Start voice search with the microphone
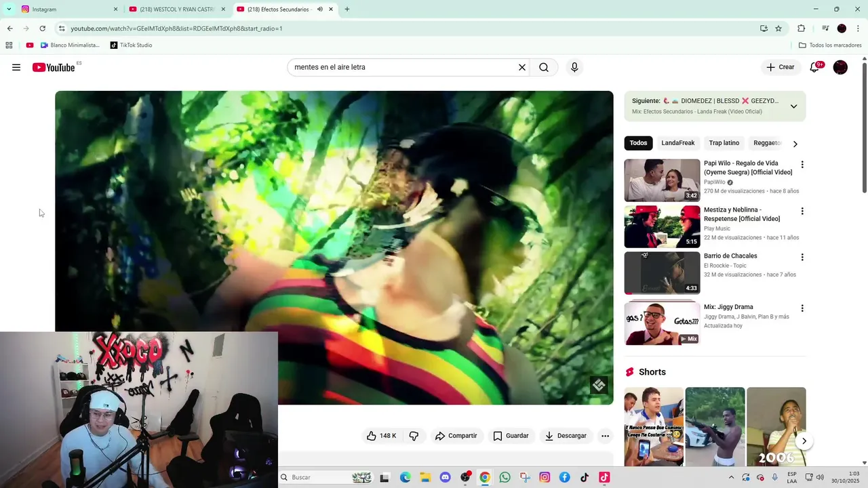This screenshot has width=868, height=488. click(574, 67)
